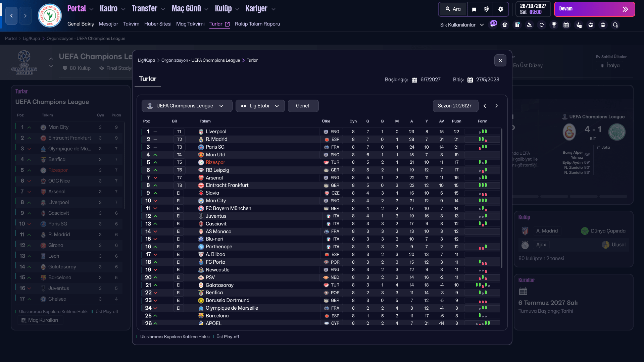Screen dimensions: 644x362
Task: Toggle the Genel view button
Action: click(x=303, y=106)
